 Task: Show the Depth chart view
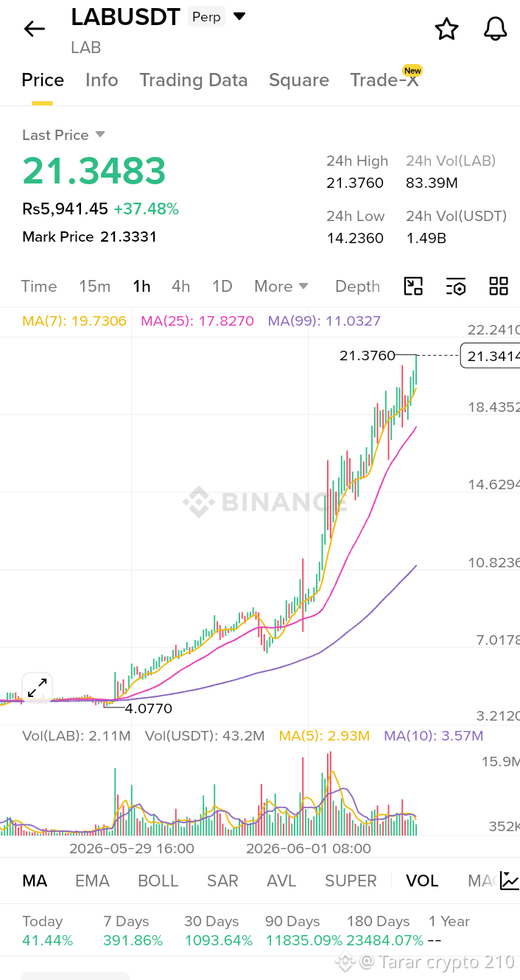coord(357,287)
